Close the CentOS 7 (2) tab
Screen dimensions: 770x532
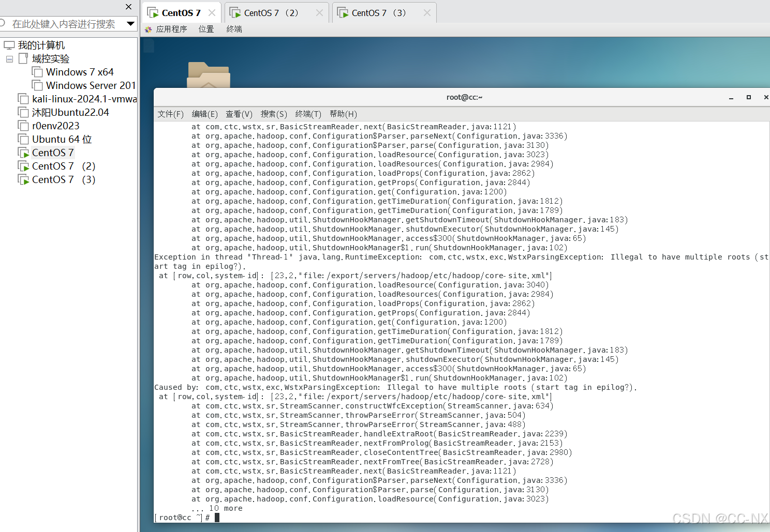pos(319,13)
